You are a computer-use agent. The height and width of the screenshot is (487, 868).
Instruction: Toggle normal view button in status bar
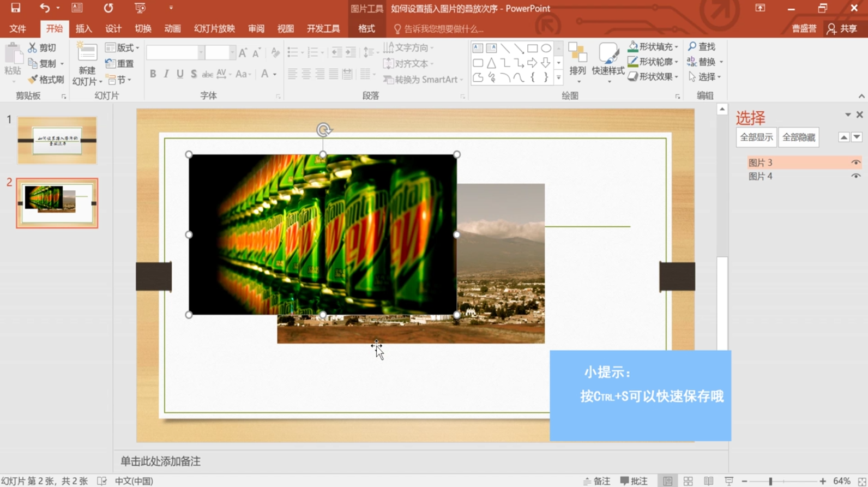tap(667, 481)
